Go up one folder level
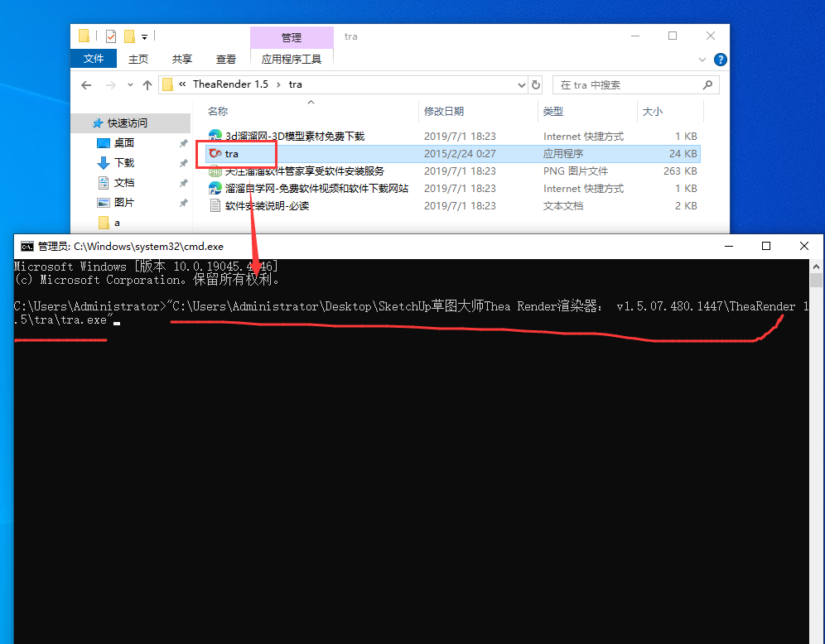The width and height of the screenshot is (825, 644). pos(147,84)
